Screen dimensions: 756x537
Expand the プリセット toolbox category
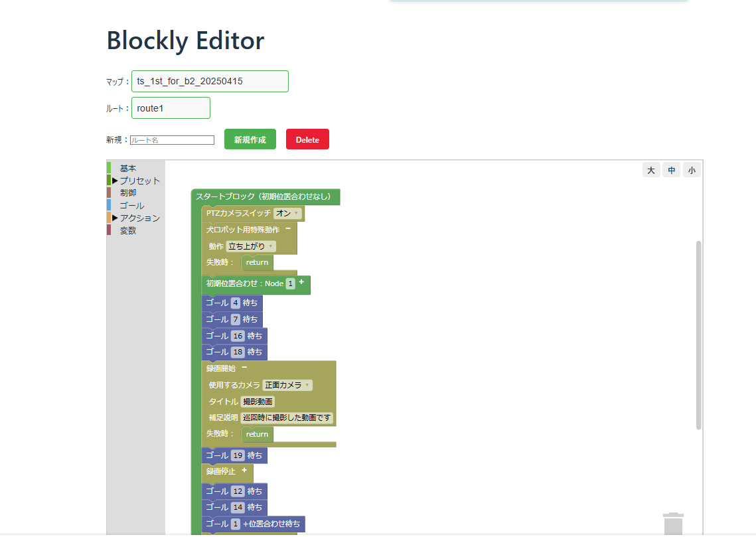point(139,181)
